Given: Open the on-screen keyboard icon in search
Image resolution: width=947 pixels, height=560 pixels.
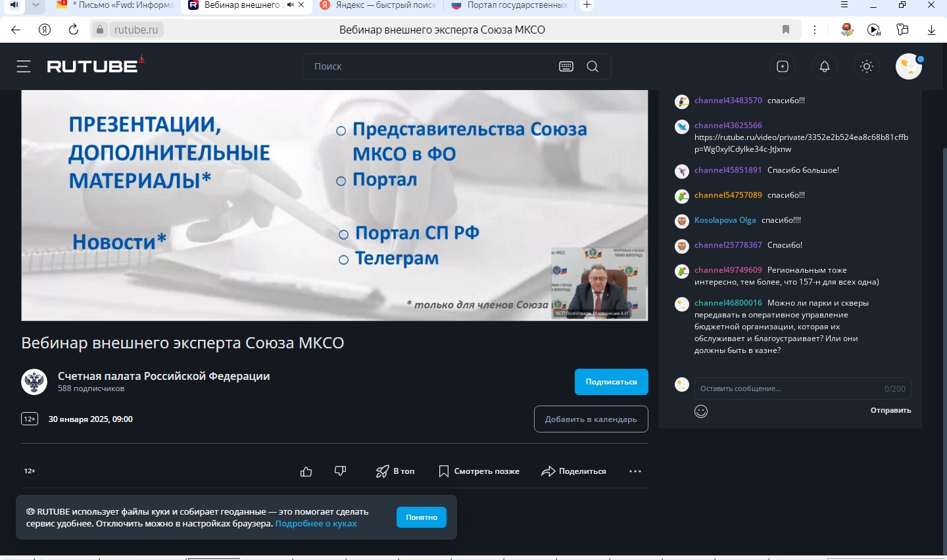Looking at the screenshot, I should (566, 66).
